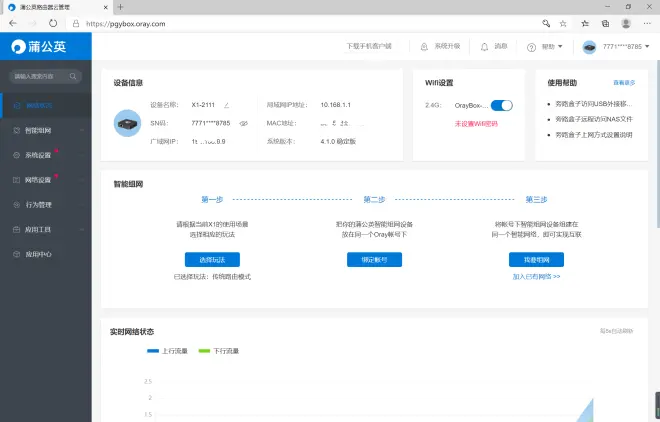Expand the 智能组网 sidebar submenu arrow
The width and height of the screenshot is (660, 422).
82,130
